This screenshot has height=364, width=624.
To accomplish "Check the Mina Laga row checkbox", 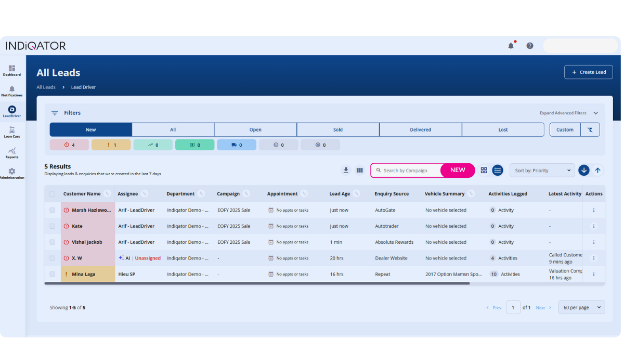I will 52,274.
